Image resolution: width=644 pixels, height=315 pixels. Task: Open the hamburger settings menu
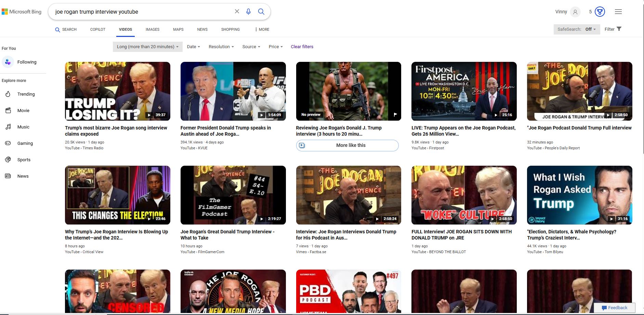click(618, 12)
